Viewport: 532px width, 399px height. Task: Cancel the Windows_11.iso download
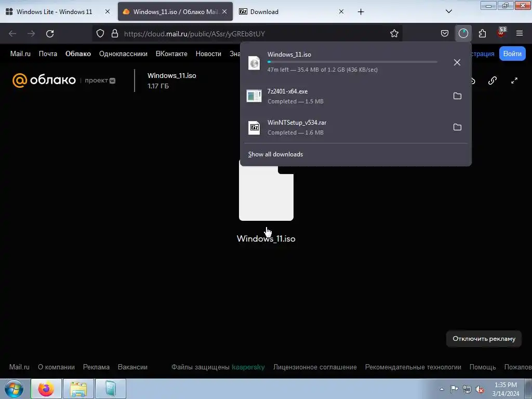457,62
